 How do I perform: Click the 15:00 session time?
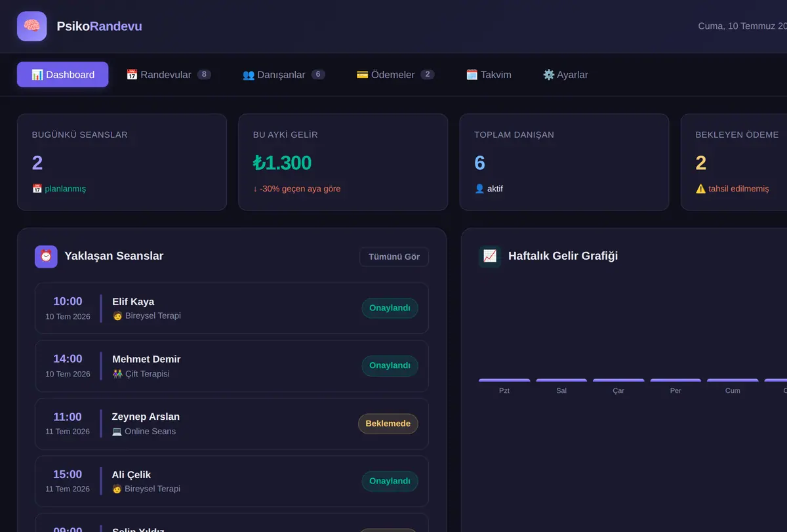(68, 474)
